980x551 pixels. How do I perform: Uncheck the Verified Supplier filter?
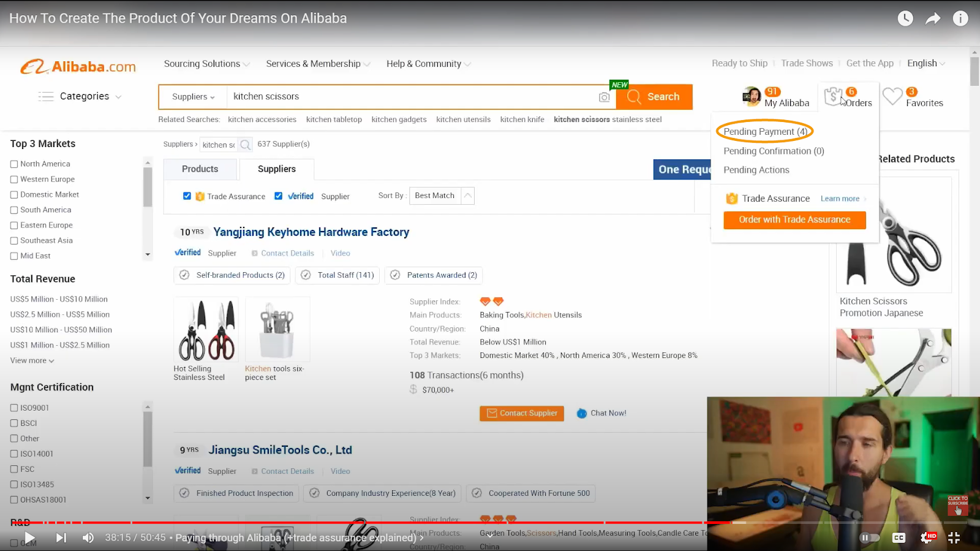pos(278,196)
